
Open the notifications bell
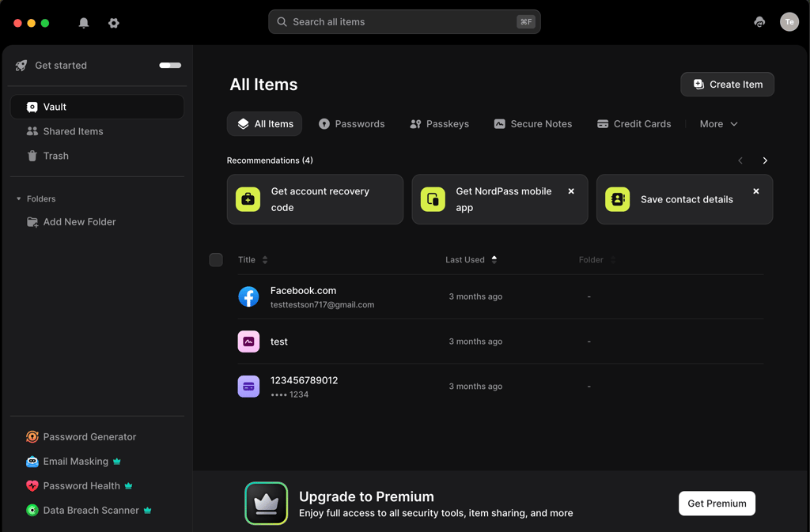84,23
